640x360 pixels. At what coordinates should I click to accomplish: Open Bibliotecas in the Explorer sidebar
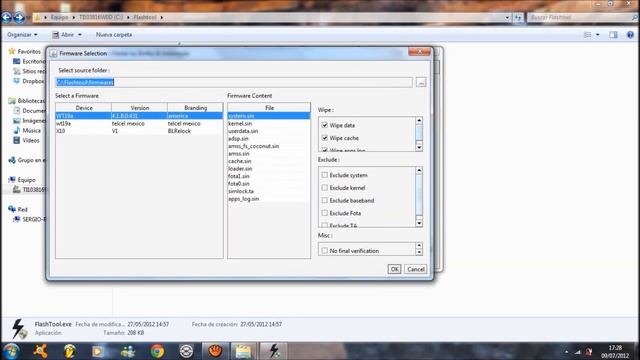[31, 100]
